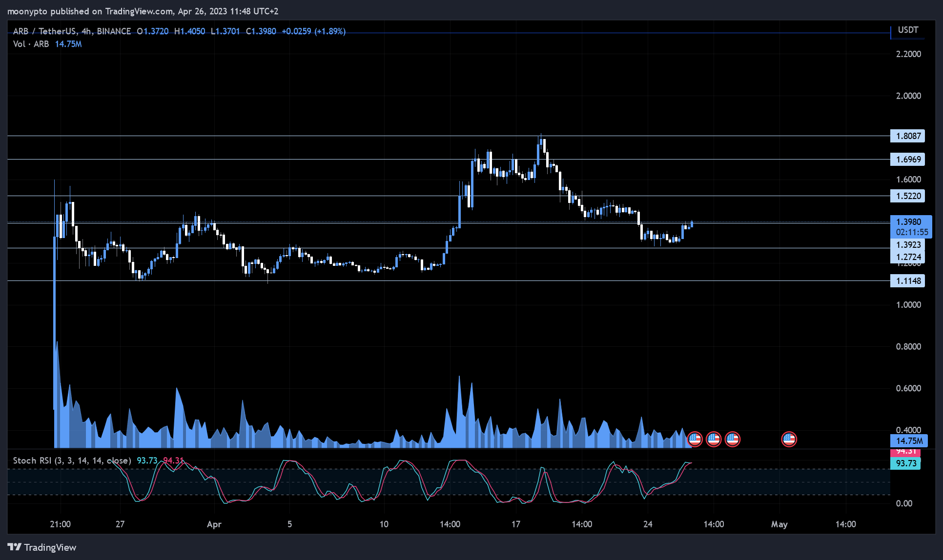The image size is (943, 560).
Task: Click the 1.3923 price line label
Action: (x=908, y=245)
